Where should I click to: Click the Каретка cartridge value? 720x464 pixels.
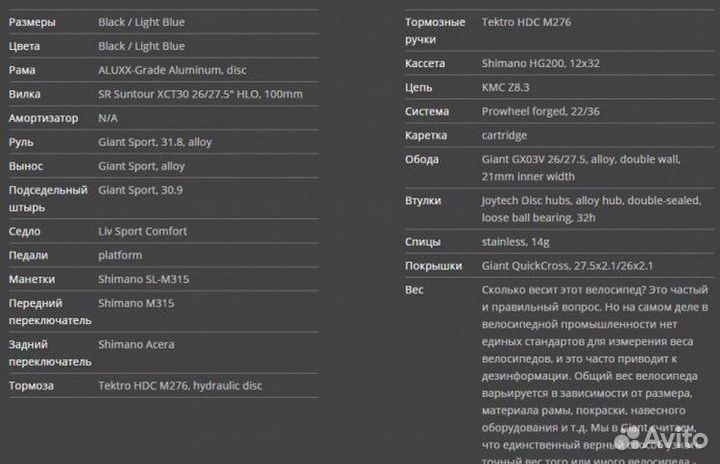click(x=504, y=135)
